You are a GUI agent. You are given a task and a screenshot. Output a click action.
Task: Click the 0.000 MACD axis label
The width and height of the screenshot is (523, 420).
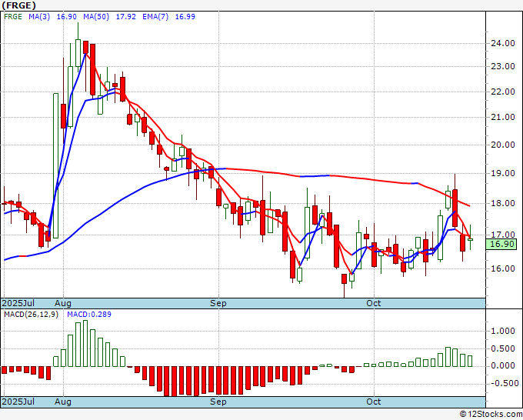(503, 366)
